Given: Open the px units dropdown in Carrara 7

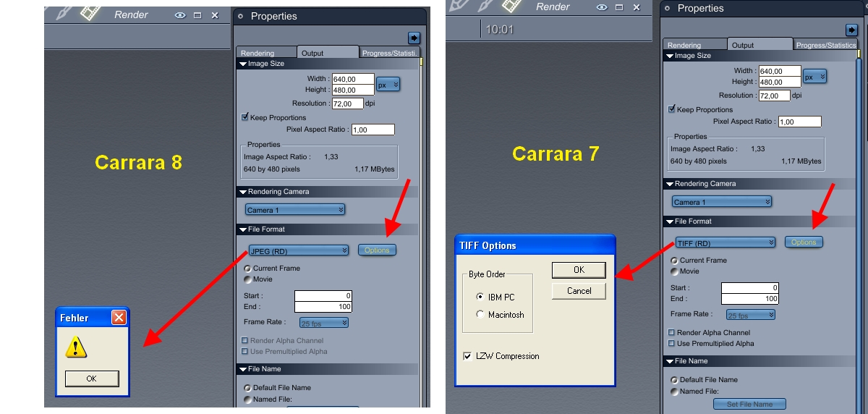Looking at the screenshot, I should (x=814, y=77).
